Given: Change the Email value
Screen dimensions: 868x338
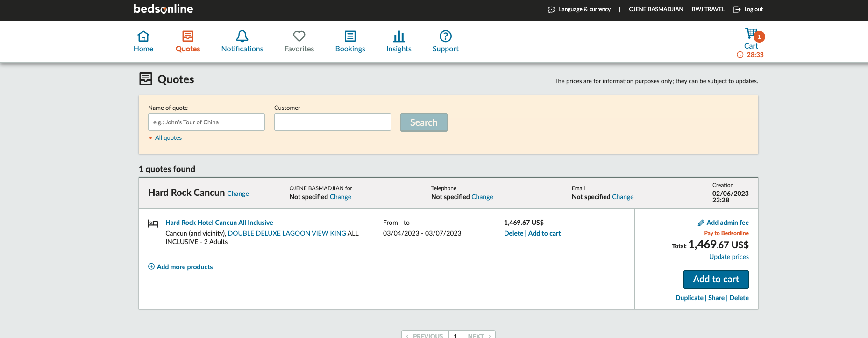Looking at the screenshot, I should pos(623,197).
